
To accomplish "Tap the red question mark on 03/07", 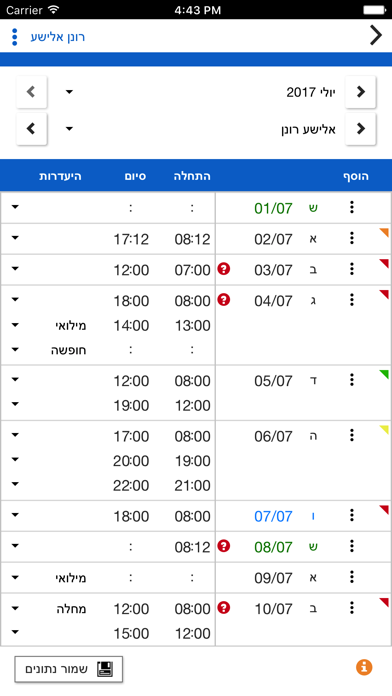I will [224, 269].
